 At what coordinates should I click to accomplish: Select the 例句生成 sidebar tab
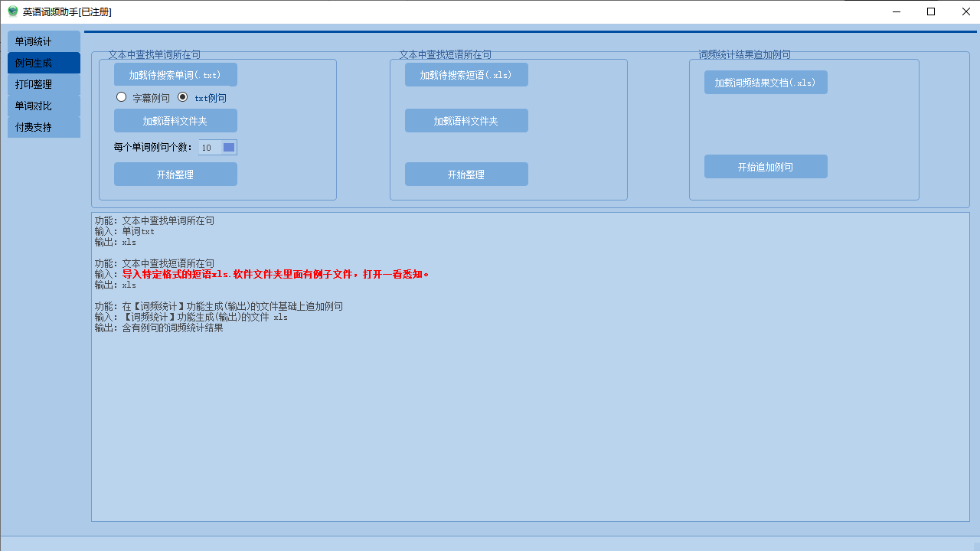point(44,63)
